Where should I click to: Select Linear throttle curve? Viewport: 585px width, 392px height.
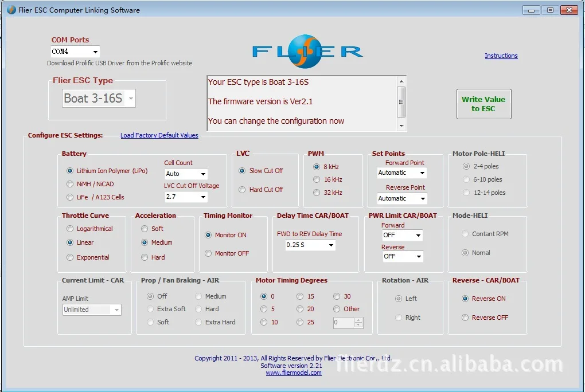(80, 242)
